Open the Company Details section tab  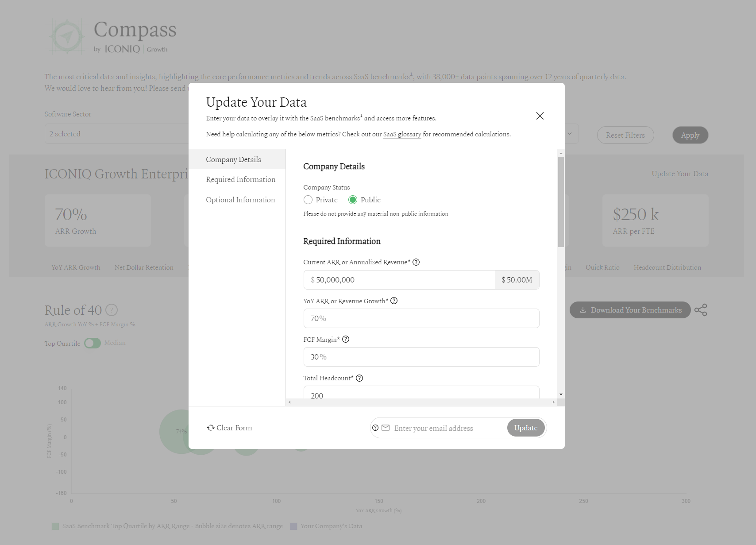click(237, 159)
